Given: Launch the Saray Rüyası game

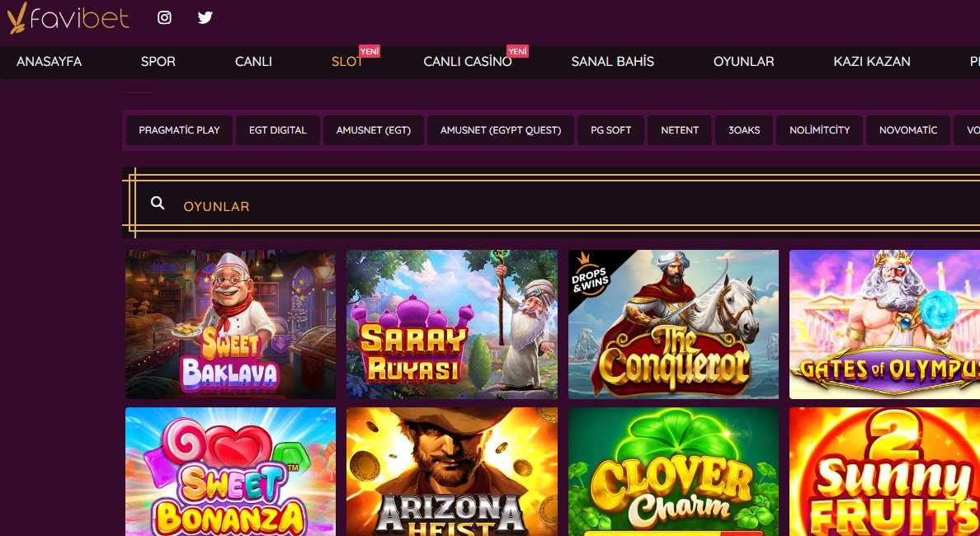Looking at the screenshot, I should pos(452,324).
